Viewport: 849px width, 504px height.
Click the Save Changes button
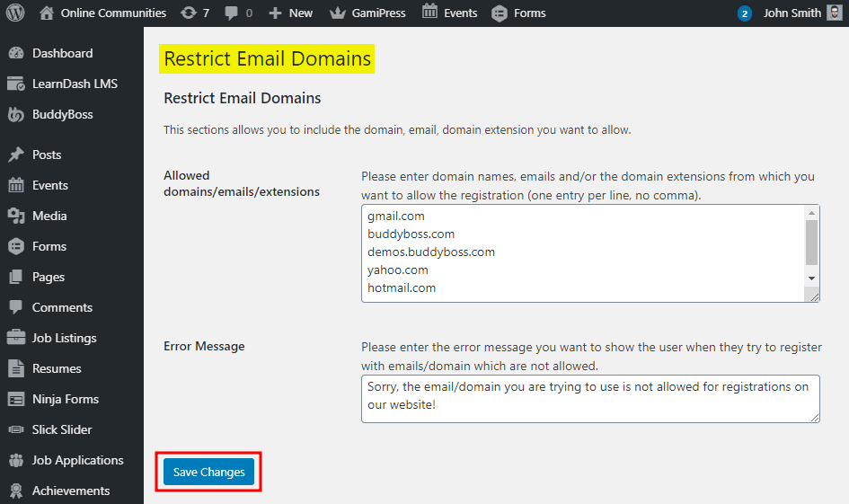click(x=208, y=472)
